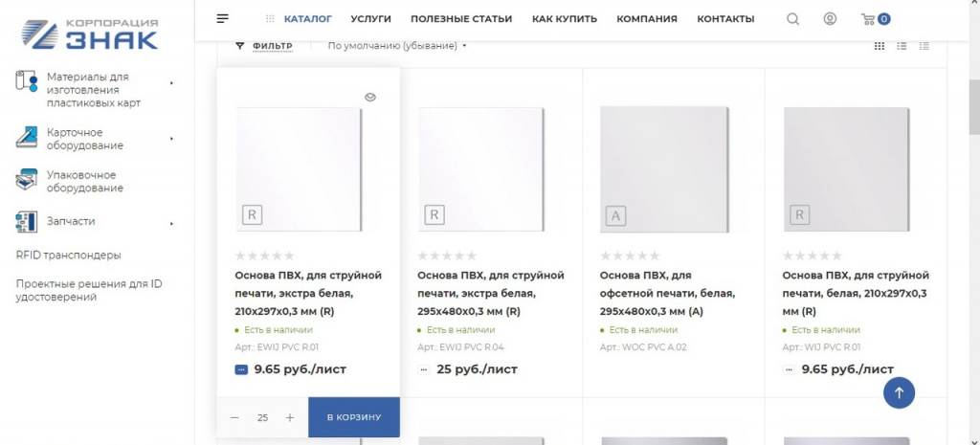Expand the Запчасти submenu arrow
The width and height of the screenshot is (980, 445).
pyautogui.click(x=172, y=224)
